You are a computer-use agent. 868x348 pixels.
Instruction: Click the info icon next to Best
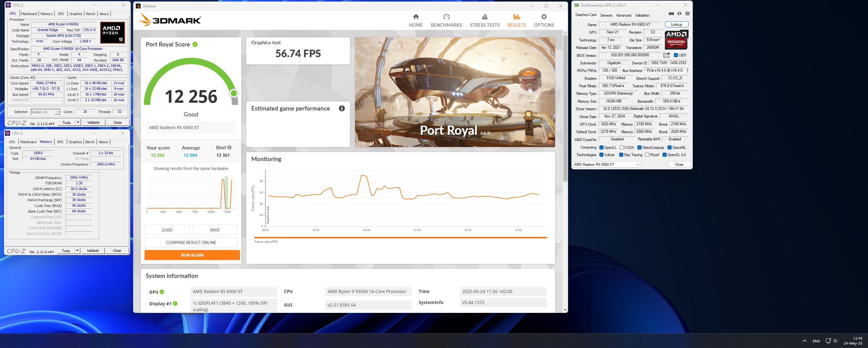point(229,148)
